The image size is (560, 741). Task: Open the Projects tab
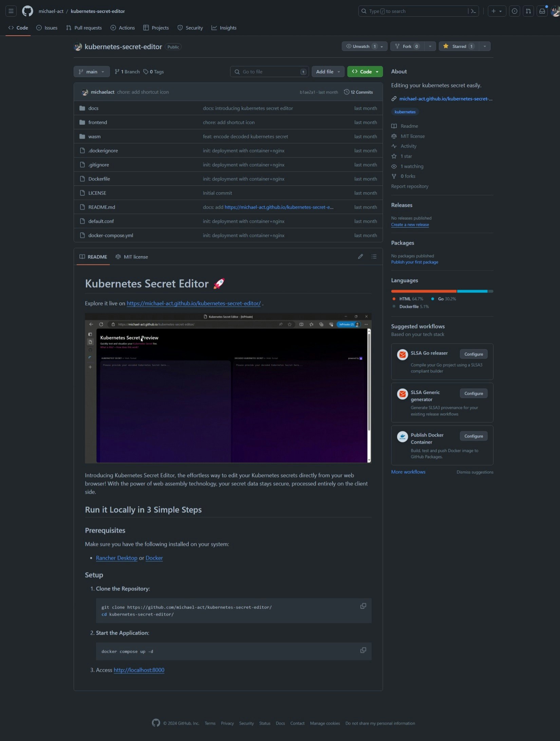156,28
